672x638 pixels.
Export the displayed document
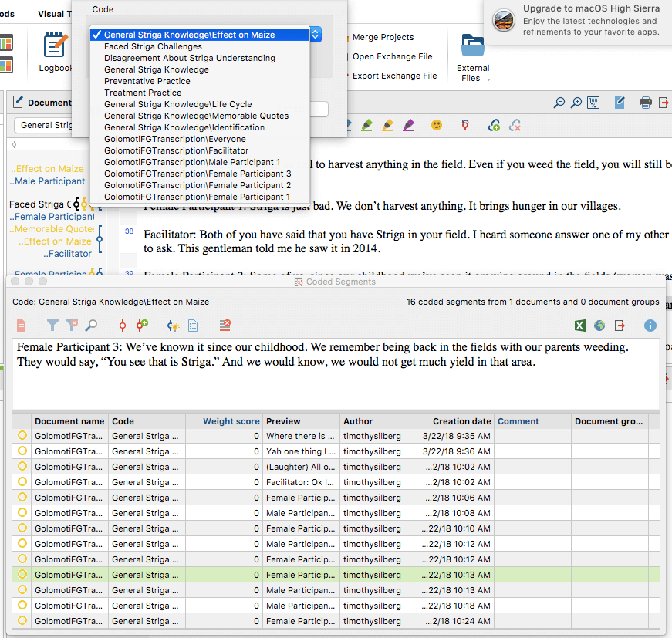pyautogui.click(x=664, y=103)
